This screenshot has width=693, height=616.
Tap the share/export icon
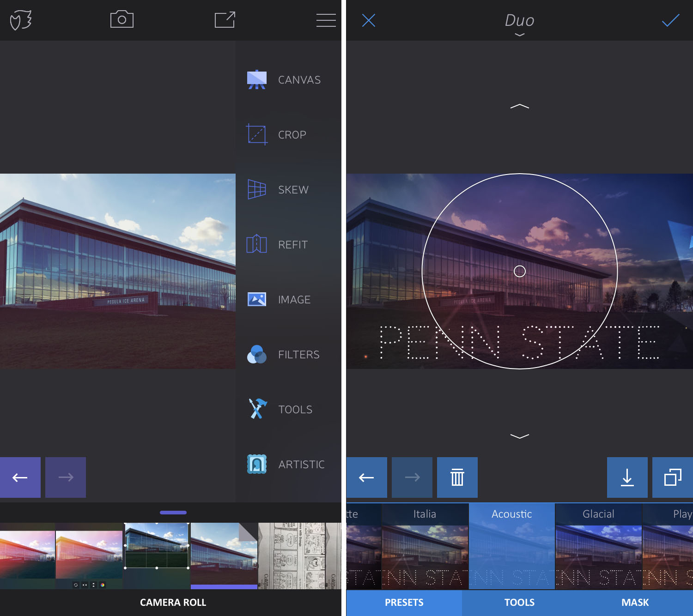[x=225, y=20]
